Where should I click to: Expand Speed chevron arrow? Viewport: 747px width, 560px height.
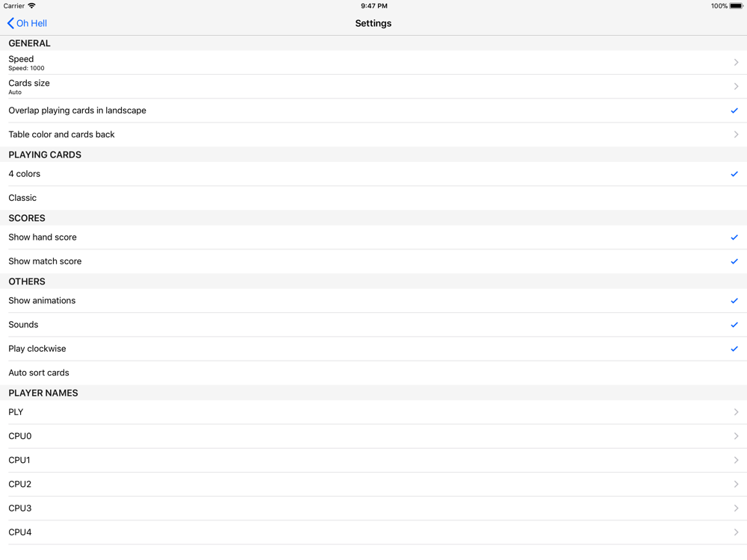tap(736, 63)
